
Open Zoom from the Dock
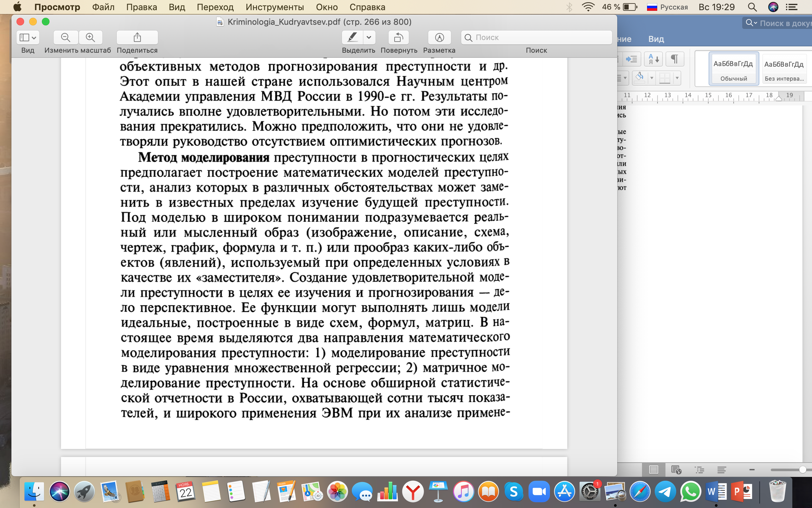[x=539, y=491]
